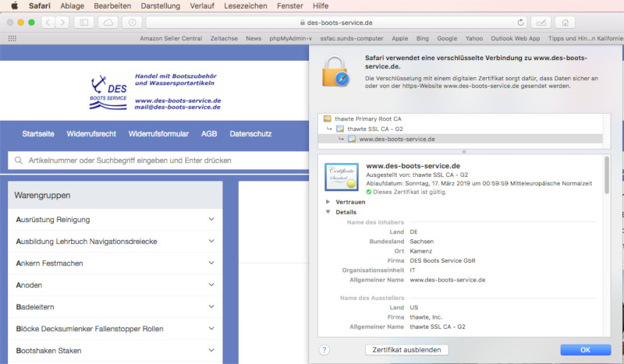Confirm with the OK button
The width and height of the screenshot is (624, 364).
tap(586, 350)
